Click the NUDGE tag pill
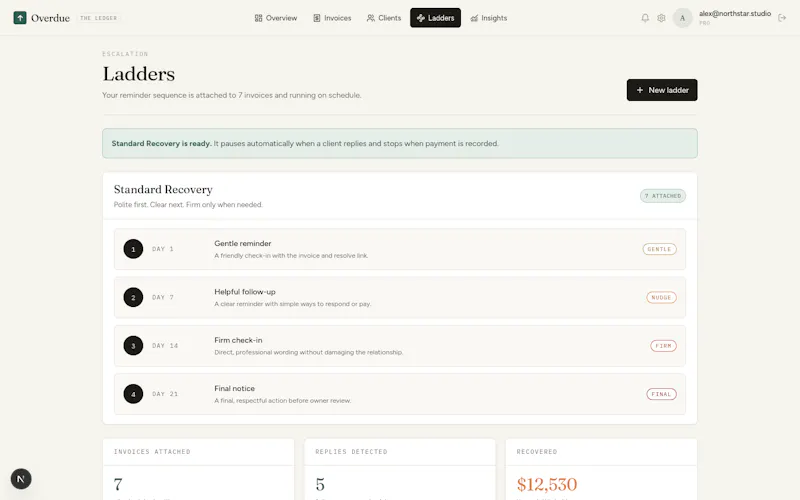Viewport: 800px width, 500px height. click(x=661, y=297)
